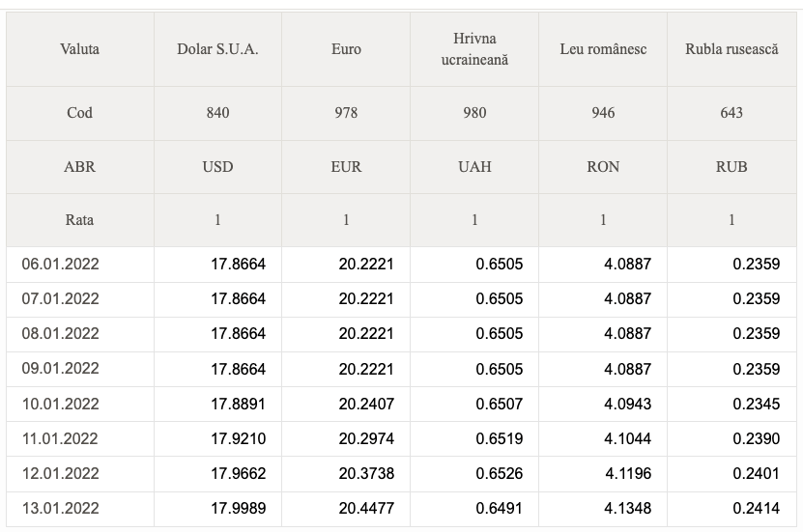
Task: Select the currency code 643 cell
Action: (x=731, y=113)
